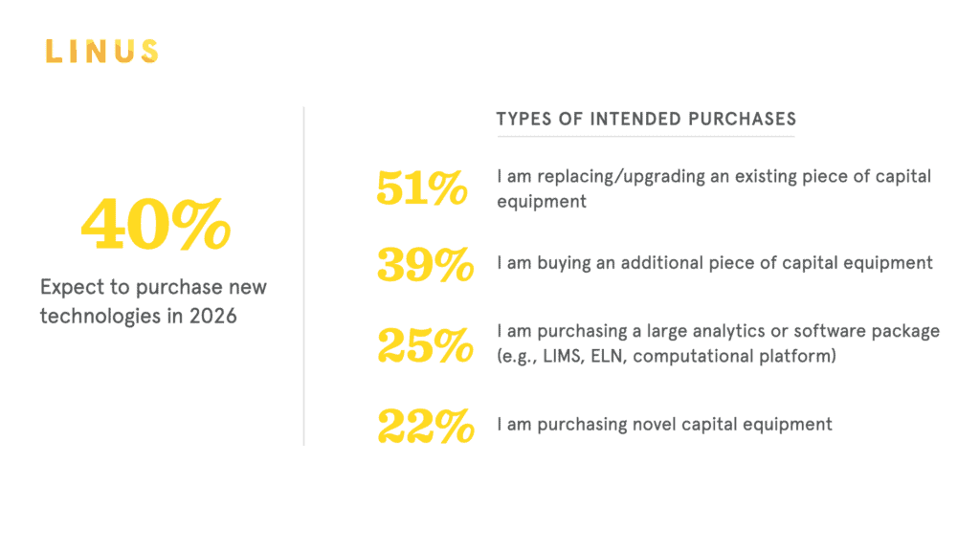Click the word "LIMS" in the examples
980x551 pixels.
[x=565, y=357]
